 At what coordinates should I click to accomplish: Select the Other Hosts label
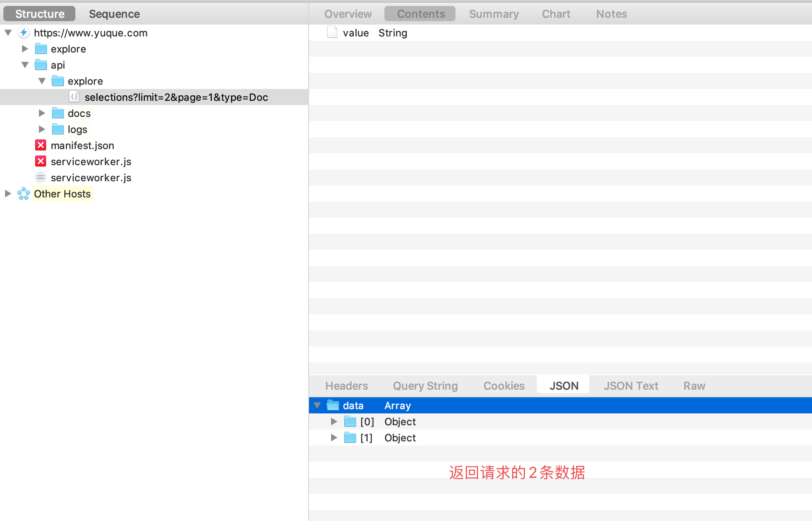click(62, 194)
